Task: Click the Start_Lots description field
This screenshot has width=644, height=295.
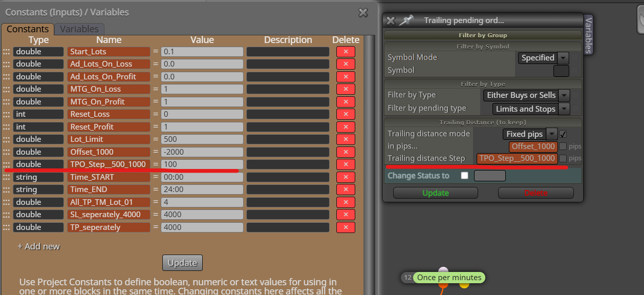Action: click(288, 52)
